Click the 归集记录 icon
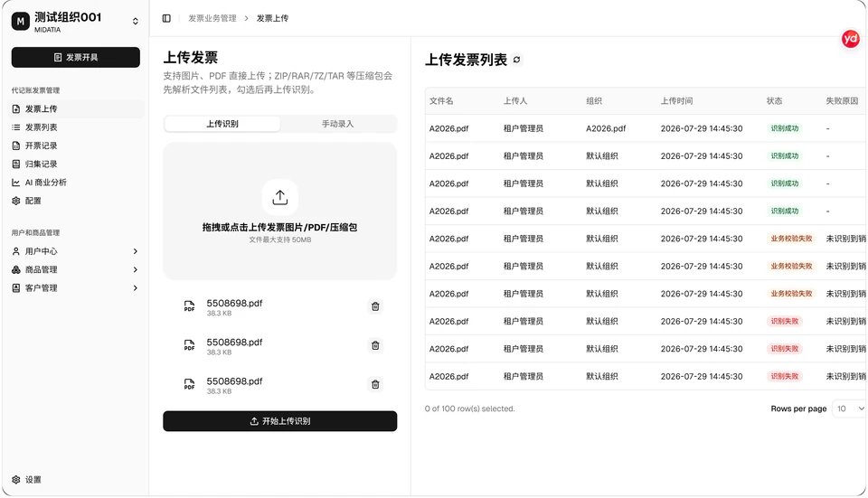This screenshot has width=868, height=498. tap(16, 164)
